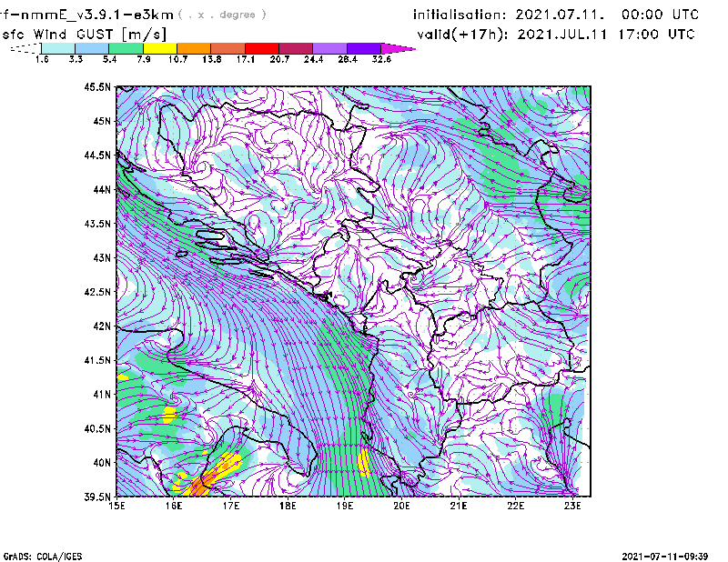Click the legend value 3.3
Image resolution: width=728 pixels, height=562 pixels.
pos(76,59)
